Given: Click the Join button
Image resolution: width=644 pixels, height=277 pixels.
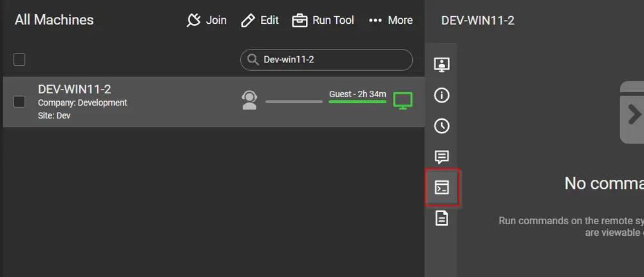Looking at the screenshot, I should [206, 20].
